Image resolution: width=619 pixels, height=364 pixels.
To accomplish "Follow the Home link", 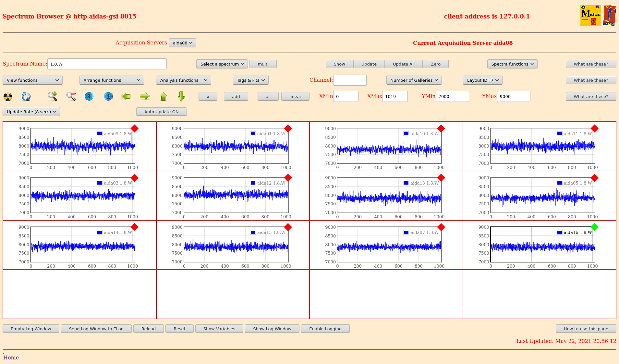I will [x=11, y=358].
